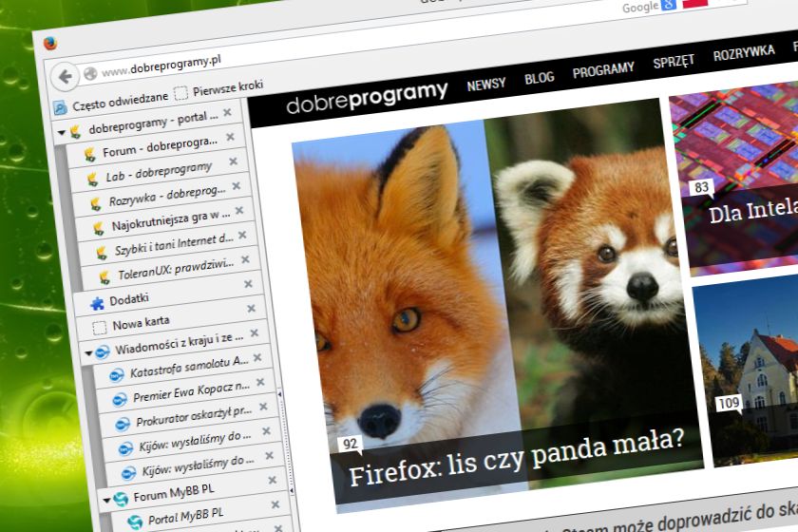Close the Katastrofa samolotu tab
Screen dimensions: 798x532
tap(257, 357)
